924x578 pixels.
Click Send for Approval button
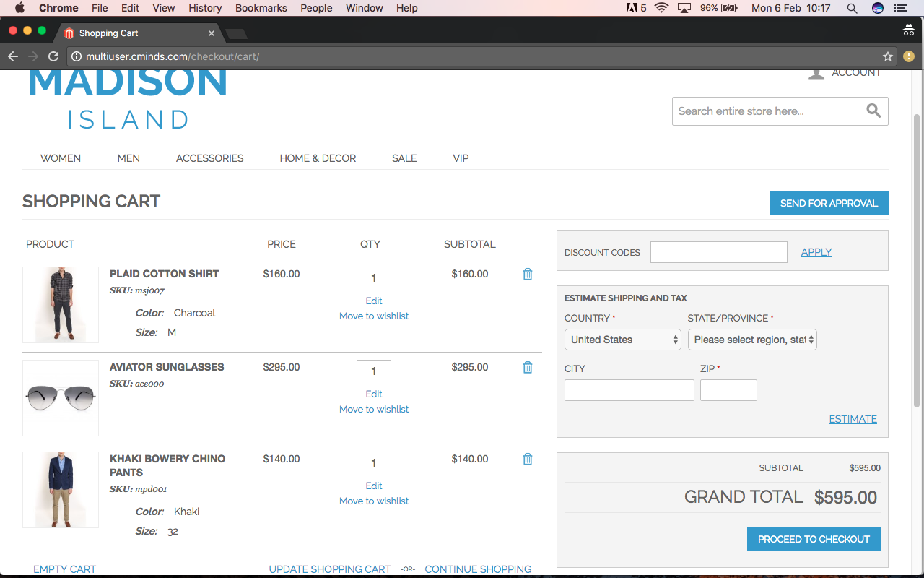(829, 203)
